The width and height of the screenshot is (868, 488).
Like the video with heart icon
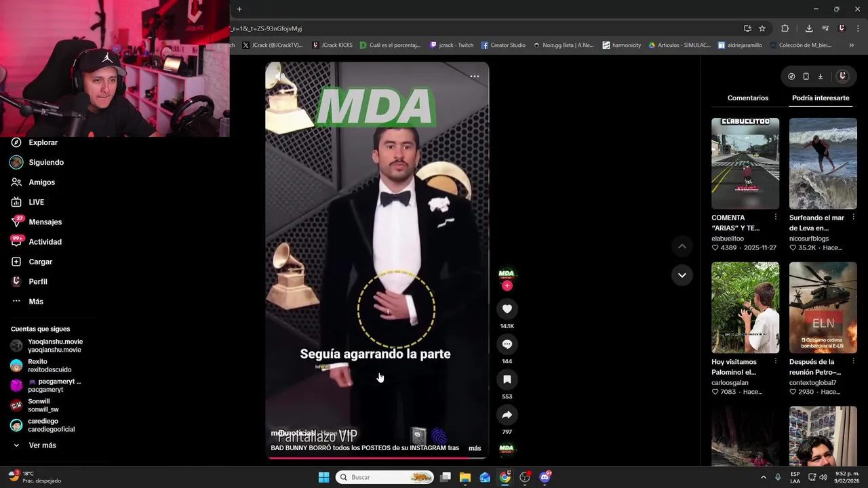(507, 309)
